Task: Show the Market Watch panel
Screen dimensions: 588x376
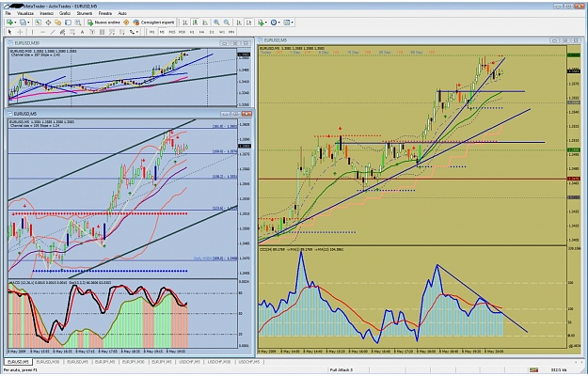Action: point(39,23)
